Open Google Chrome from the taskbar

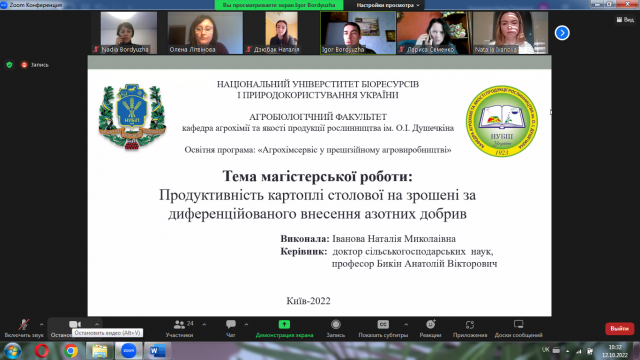(70, 351)
